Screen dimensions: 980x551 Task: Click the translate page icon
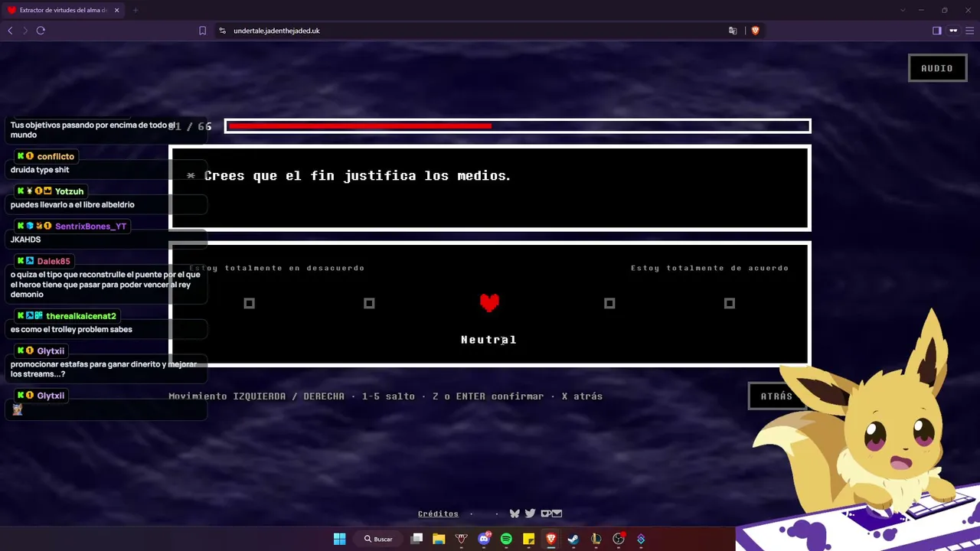pyautogui.click(x=733, y=31)
